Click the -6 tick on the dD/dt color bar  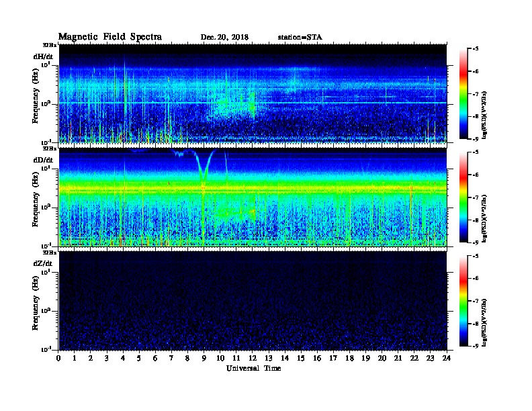[x=476, y=175]
